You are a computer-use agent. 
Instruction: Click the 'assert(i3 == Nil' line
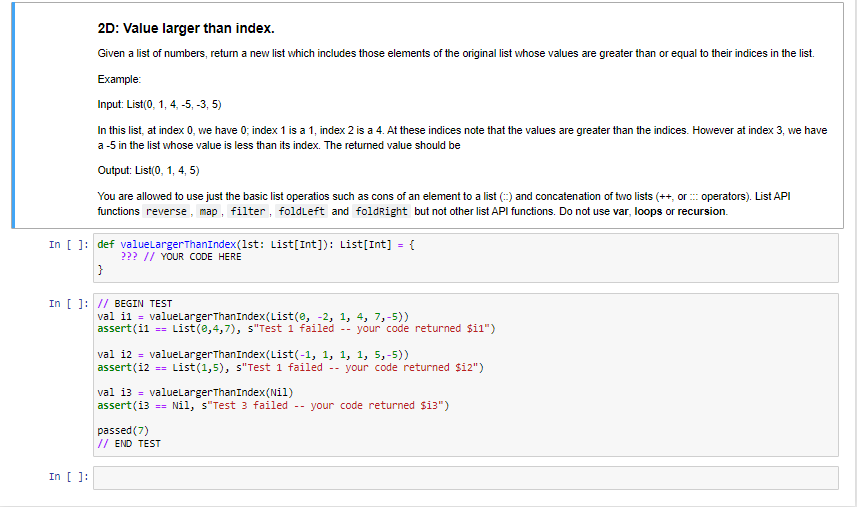click(273, 405)
